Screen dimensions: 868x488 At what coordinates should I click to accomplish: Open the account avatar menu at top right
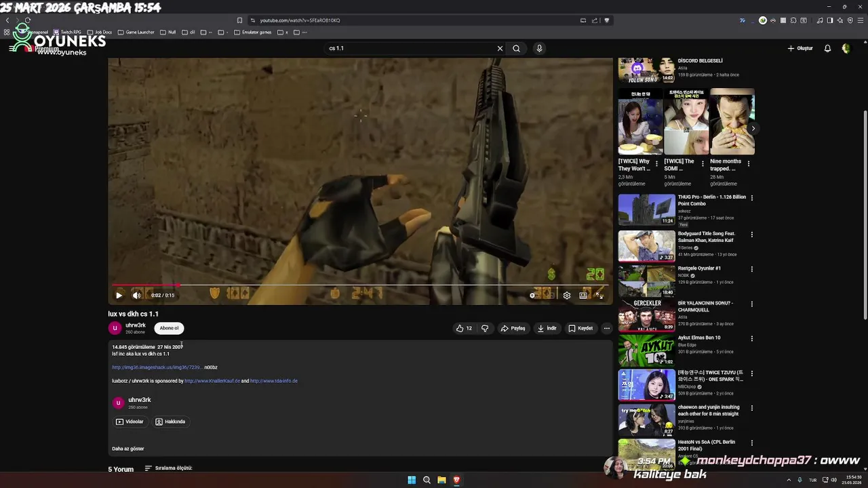(x=846, y=48)
